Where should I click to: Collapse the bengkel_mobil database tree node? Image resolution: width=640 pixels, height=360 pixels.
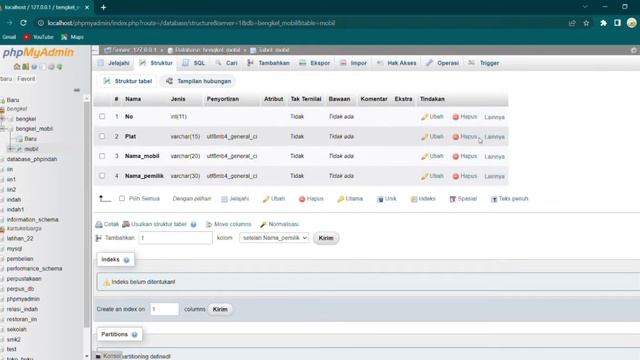click(3, 129)
